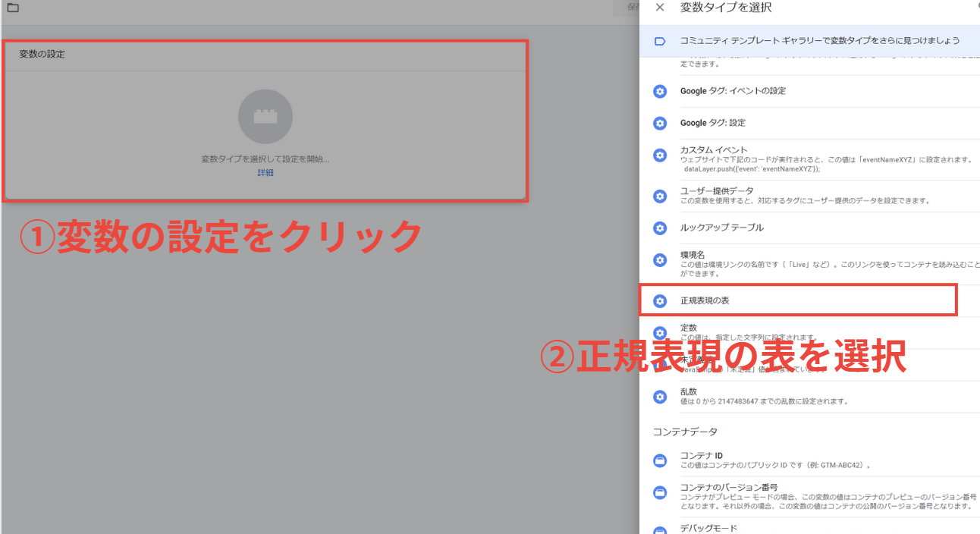Click container icon beside コンテナ ID
Image resolution: width=980 pixels, height=534 pixels.
pyautogui.click(x=660, y=460)
